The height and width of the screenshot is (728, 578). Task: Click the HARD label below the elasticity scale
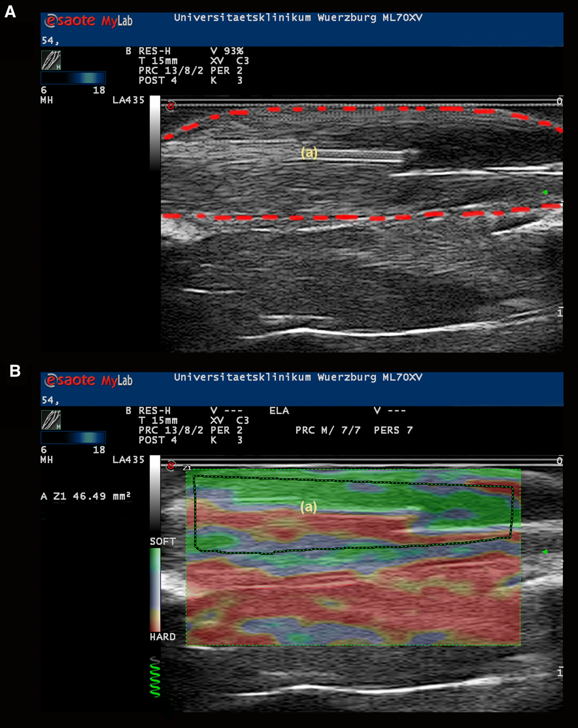pos(163,637)
